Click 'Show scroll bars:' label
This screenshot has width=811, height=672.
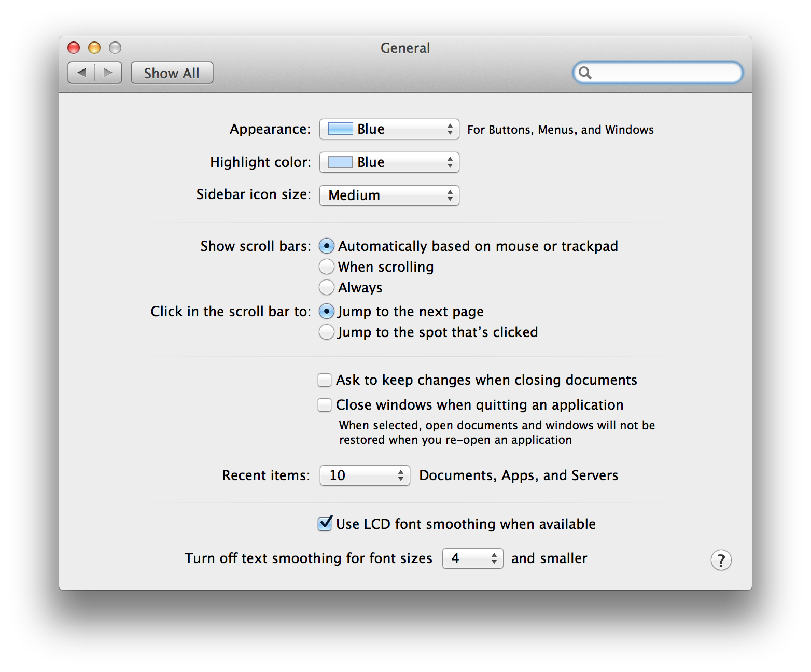[x=256, y=246]
